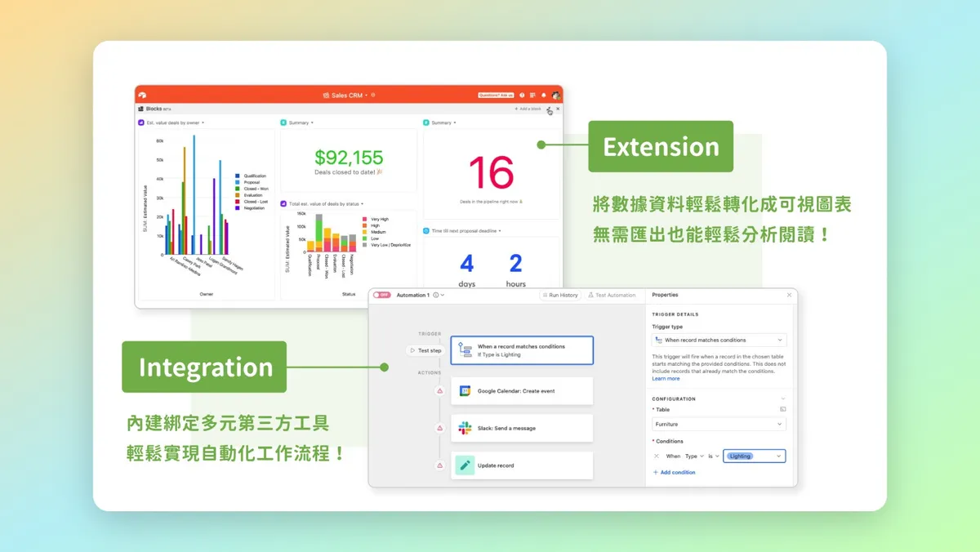This screenshot has width=980, height=552.
Task: Click the help question mark icon in the orange header
Action: coord(522,96)
